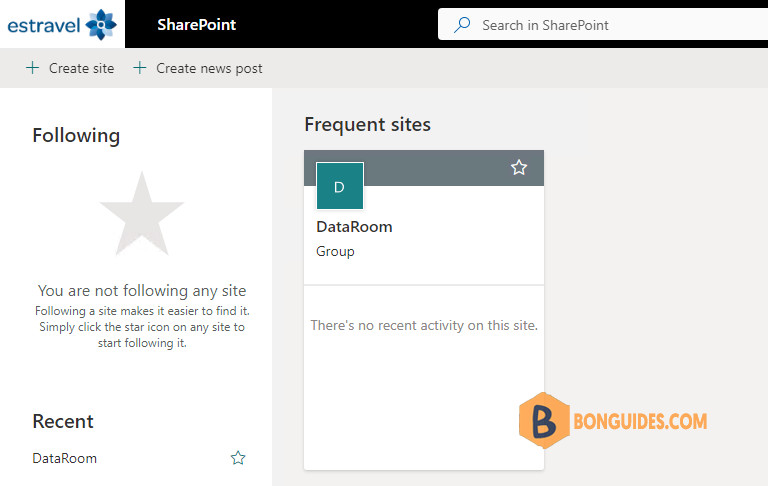The width and height of the screenshot is (768, 486).
Task: Click the Recent heading
Action: [x=63, y=421]
